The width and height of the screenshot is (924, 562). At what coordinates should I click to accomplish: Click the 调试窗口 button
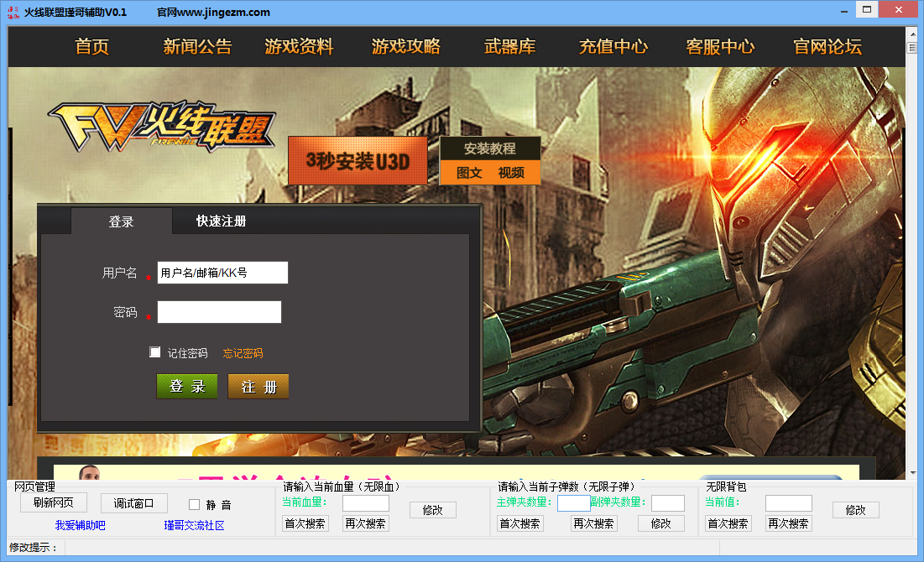133,503
